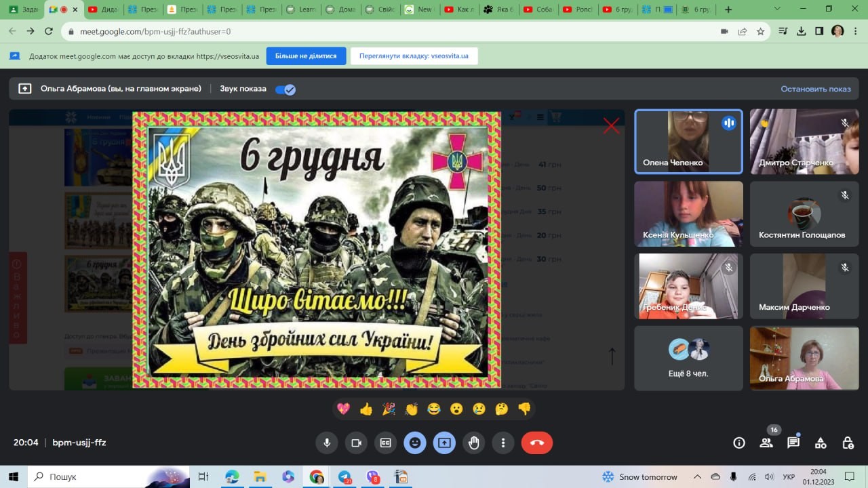Raise your hand in the meeting
Screen dimensions: 868x488
[x=473, y=443]
